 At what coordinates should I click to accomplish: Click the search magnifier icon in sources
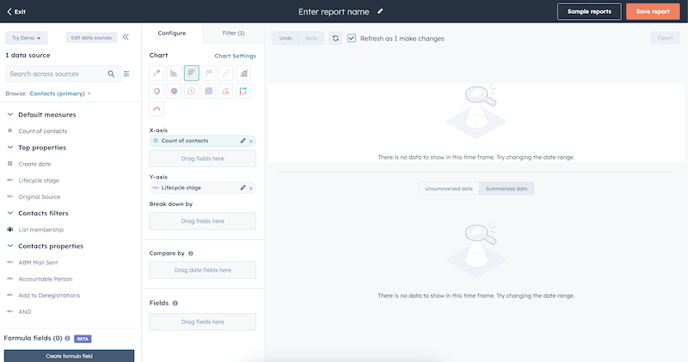click(111, 74)
